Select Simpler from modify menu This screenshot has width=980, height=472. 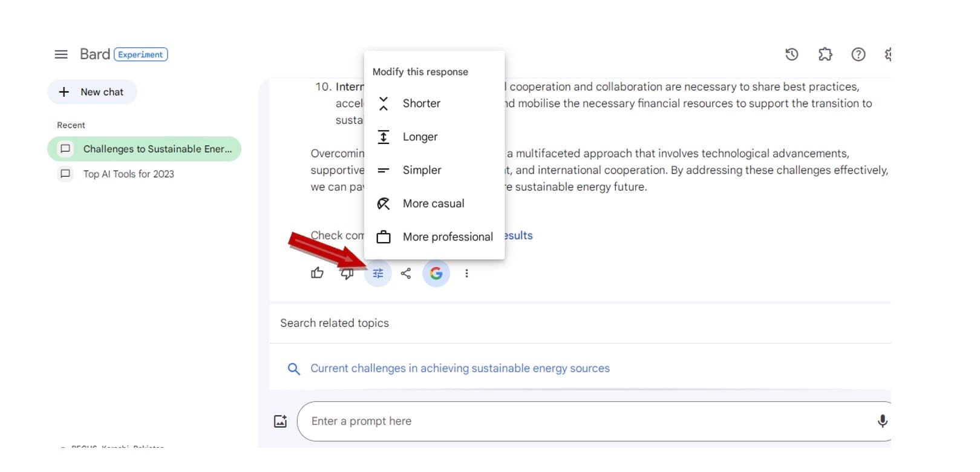pyautogui.click(x=434, y=170)
